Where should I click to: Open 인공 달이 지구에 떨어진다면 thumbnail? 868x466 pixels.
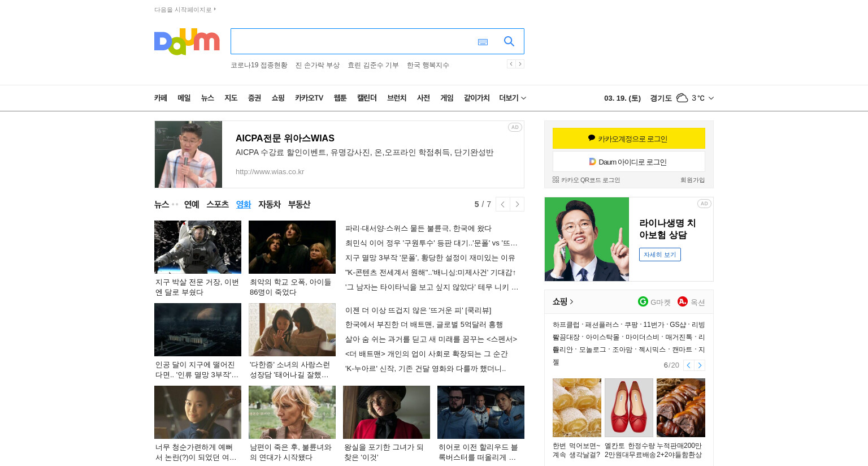[198, 330]
